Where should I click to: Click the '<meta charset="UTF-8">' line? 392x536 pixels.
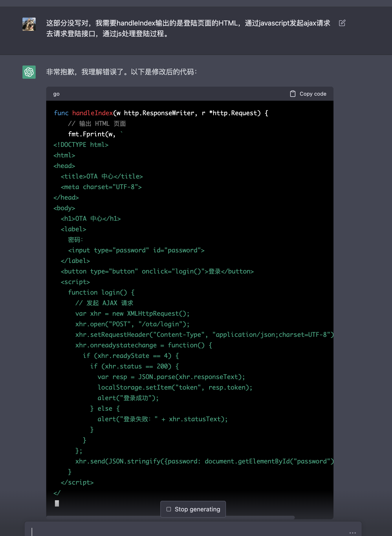(101, 187)
